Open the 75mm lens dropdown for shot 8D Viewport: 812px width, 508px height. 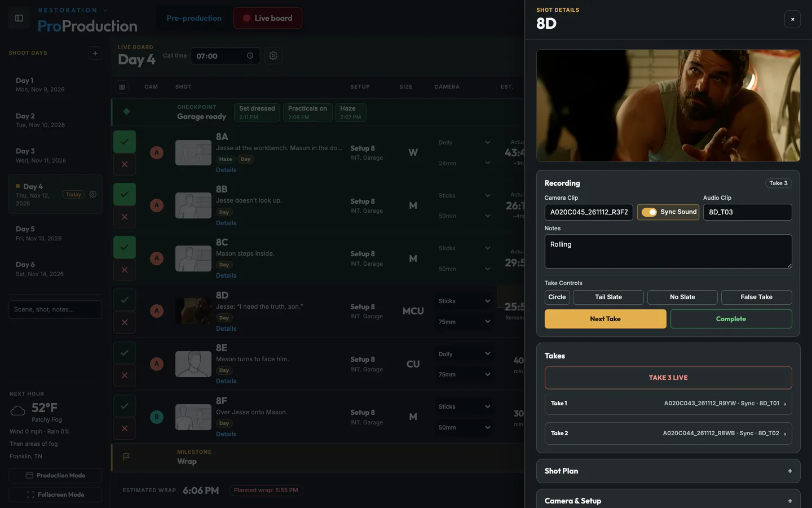pyautogui.click(x=464, y=322)
